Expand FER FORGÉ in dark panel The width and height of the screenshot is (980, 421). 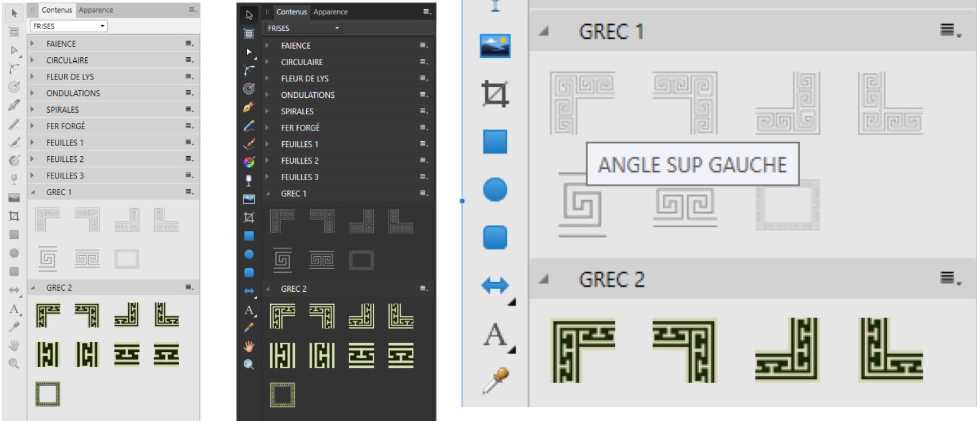click(267, 128)
